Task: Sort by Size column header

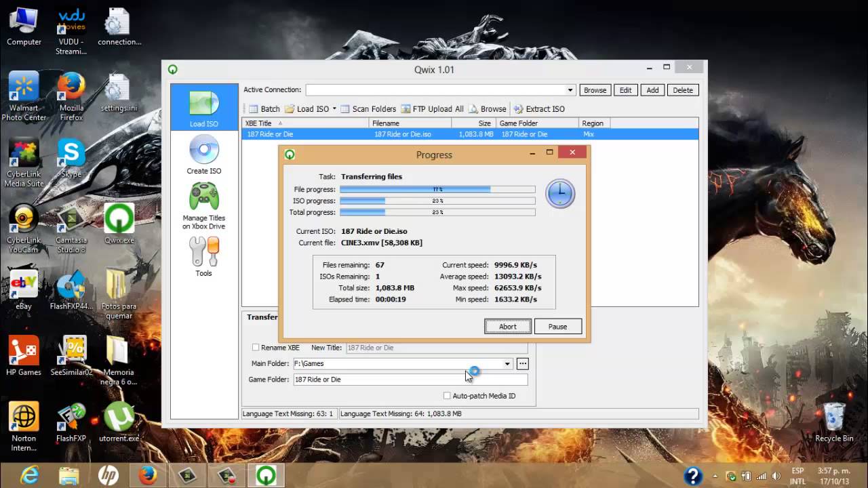Action: pos(473,123)
